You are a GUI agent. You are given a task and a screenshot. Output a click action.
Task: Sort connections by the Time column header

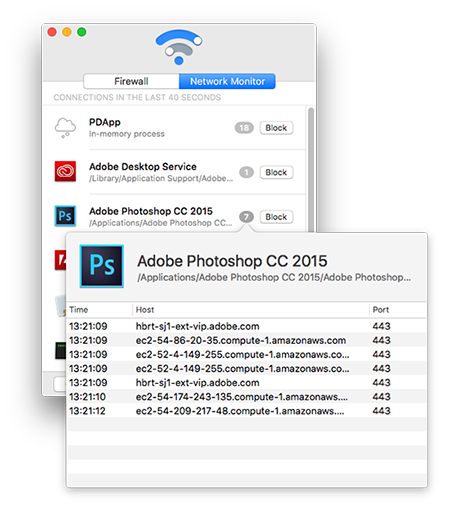click(100, 310)
